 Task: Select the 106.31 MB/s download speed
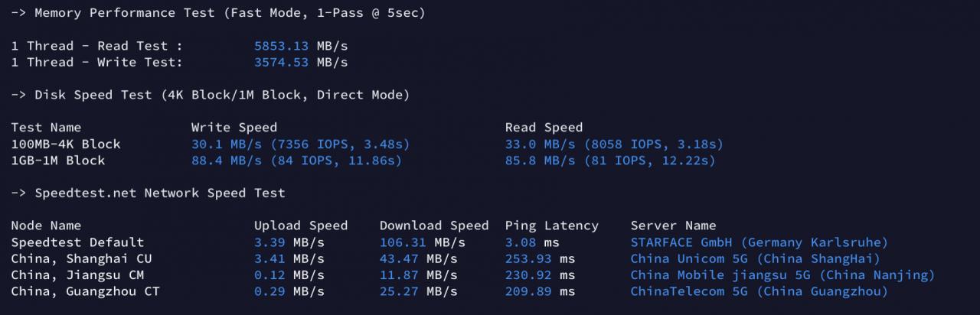423,242
